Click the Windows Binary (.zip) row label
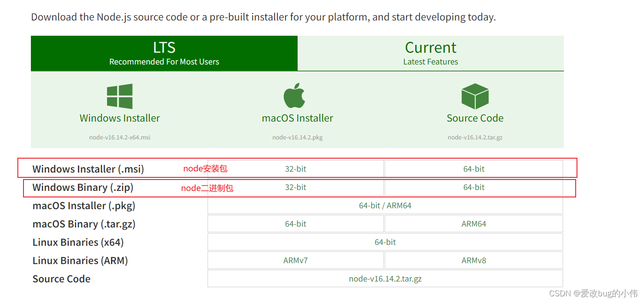644x302 pixels. [x=83, y=187]
